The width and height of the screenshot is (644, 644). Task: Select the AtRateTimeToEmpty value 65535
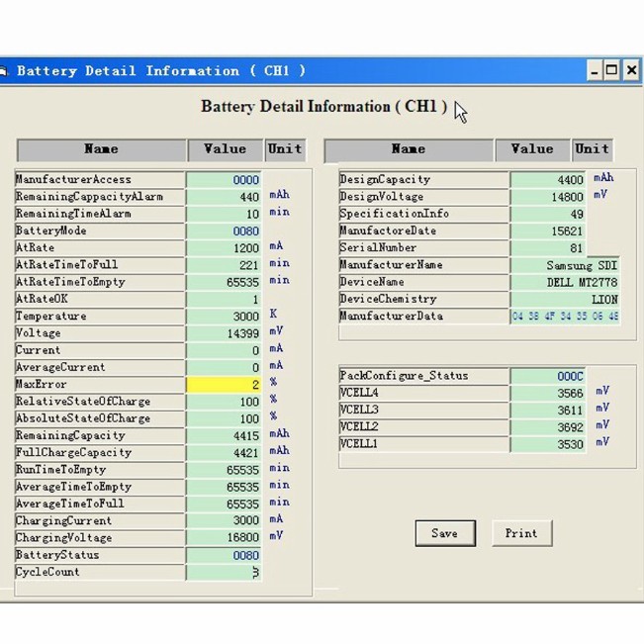coord(224,282)
